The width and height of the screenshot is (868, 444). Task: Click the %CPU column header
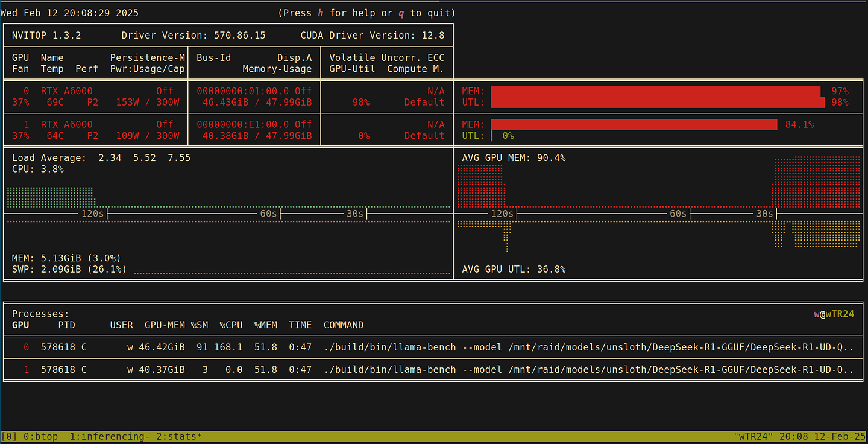231,325
